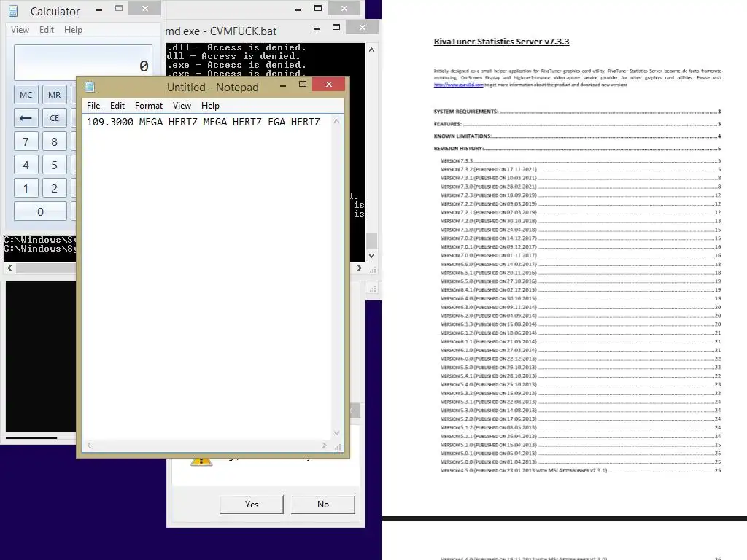This screenshot has width=747, height=560.
Task: Click the RivaTuner Statistics Server v7.3.3 heading
Action: click(501, 42)
